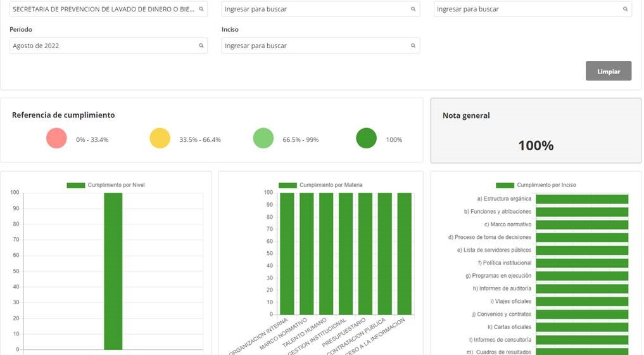Click the f) Política institucional bar
The width and height of the screenshot is (644, 355).
tap(582, 263)
